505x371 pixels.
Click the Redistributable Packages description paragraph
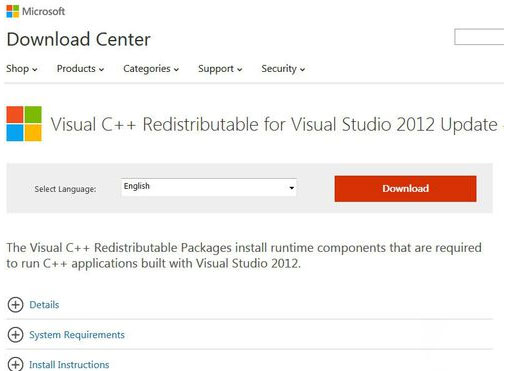point(244,255)
